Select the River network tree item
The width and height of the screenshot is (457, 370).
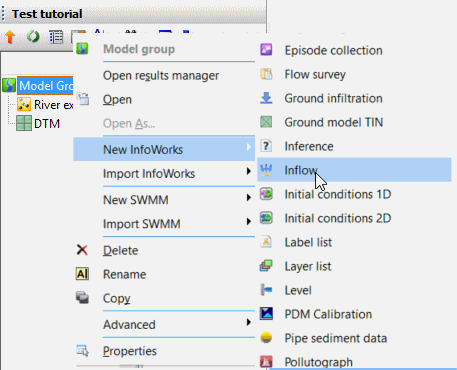point(53,105)
